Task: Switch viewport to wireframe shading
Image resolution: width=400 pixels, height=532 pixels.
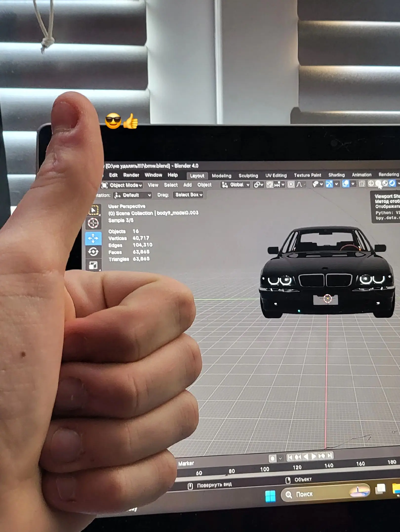Action: click(x=371, y=183)
